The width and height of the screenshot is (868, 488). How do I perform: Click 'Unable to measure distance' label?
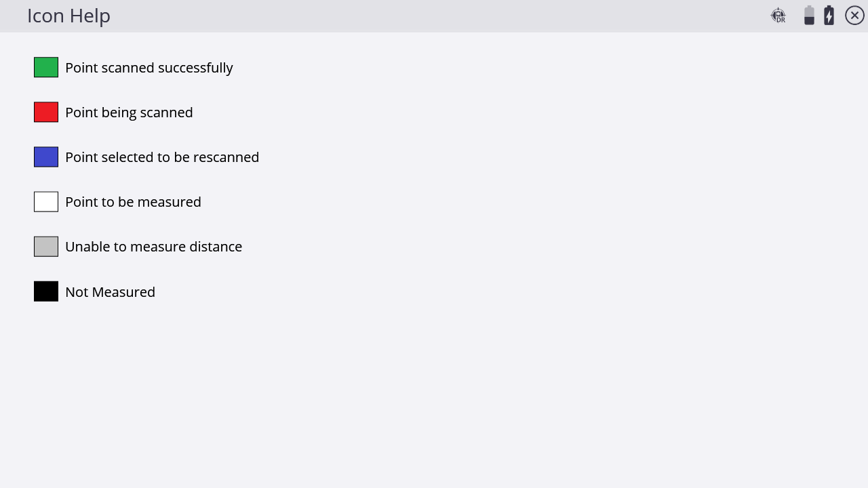153,247
